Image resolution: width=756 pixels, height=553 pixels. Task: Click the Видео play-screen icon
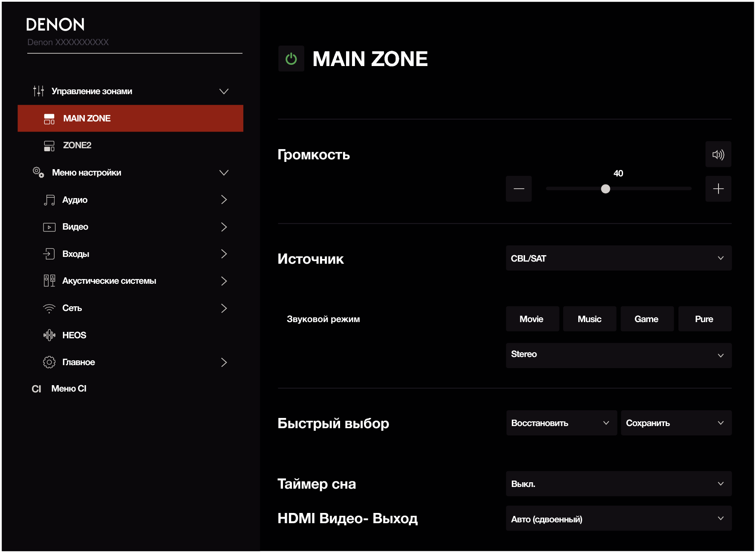(x=49, y=227)
